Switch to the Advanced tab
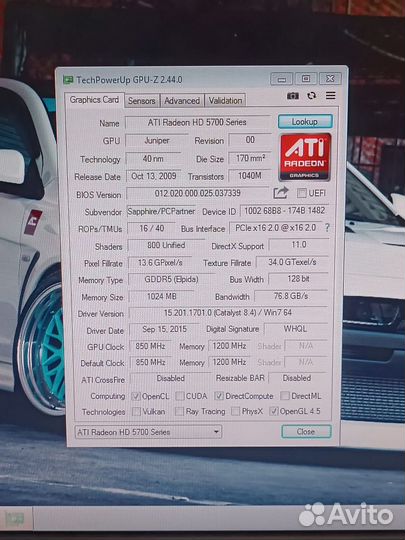Screen dimensions: 405x540 [182, 101]
